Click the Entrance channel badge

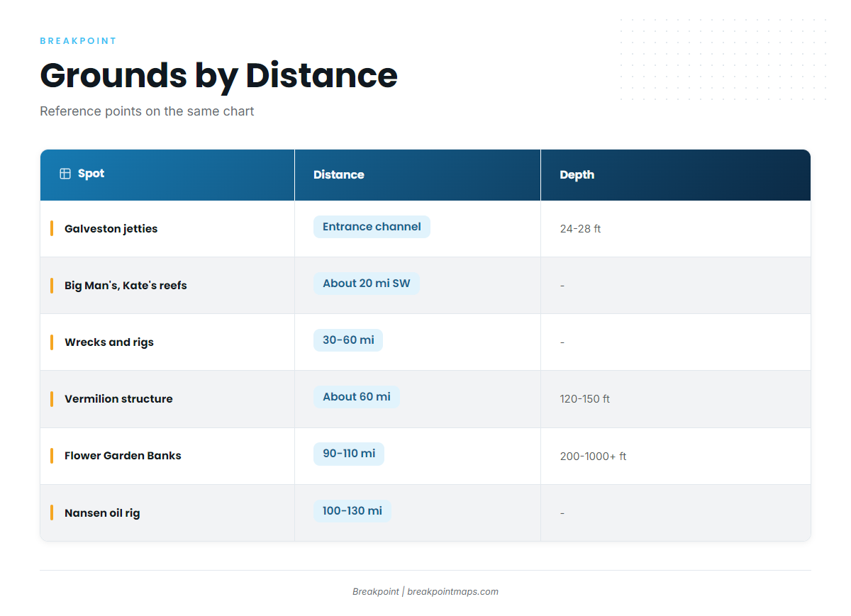click(372, 227)
